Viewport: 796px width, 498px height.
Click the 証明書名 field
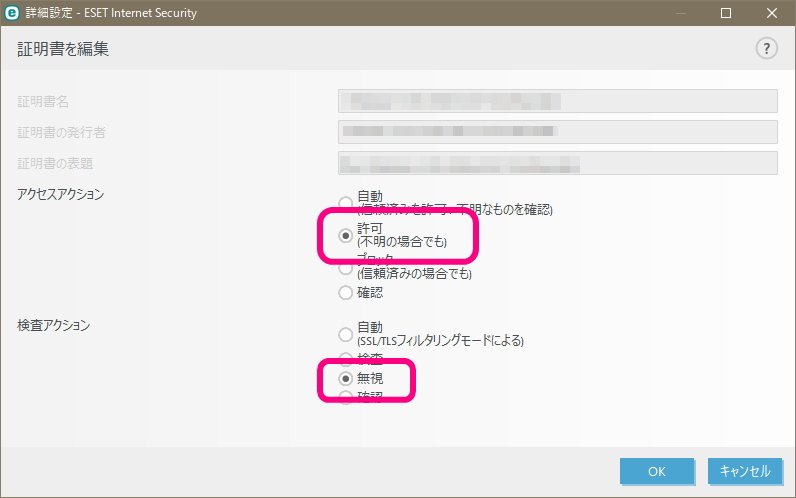[x=557, y=101]
